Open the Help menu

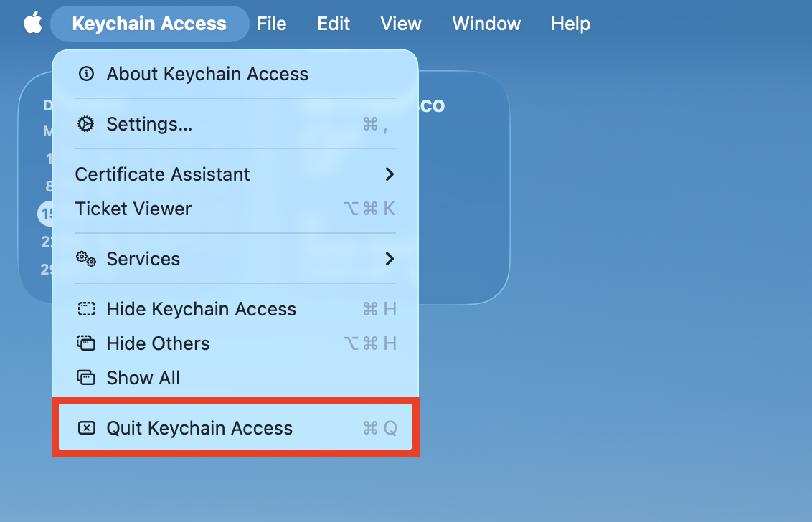570,23
